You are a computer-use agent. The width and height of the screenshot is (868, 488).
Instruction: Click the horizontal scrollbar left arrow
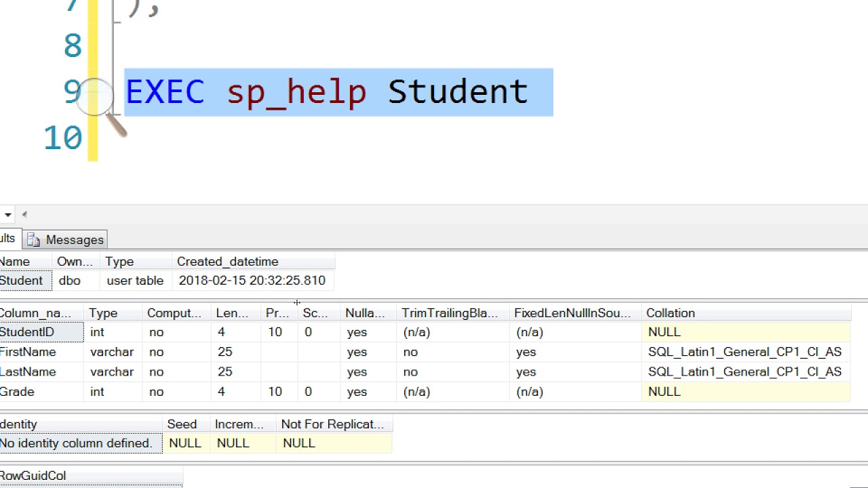tap(24, 215)
